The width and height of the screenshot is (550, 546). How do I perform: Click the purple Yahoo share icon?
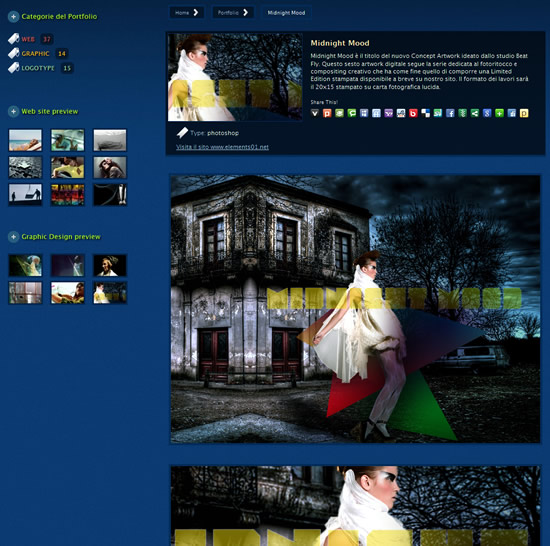click(x=389, y=113)
